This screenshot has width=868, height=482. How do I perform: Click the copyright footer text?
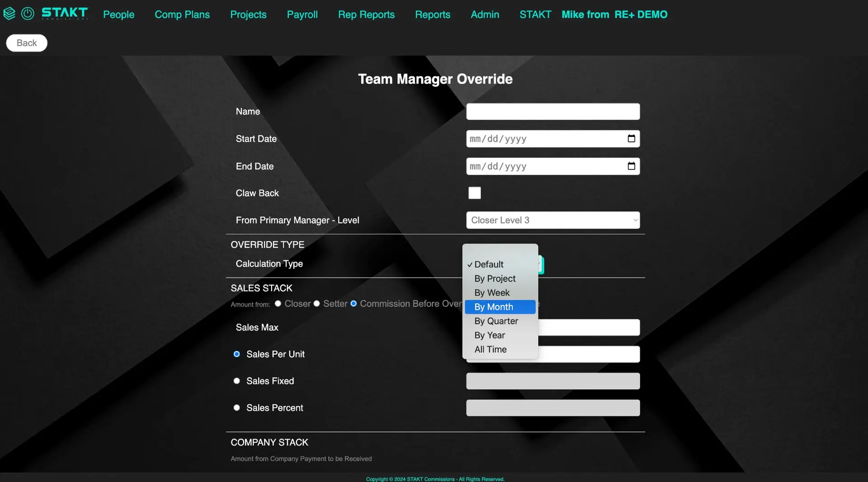point(435,479)
